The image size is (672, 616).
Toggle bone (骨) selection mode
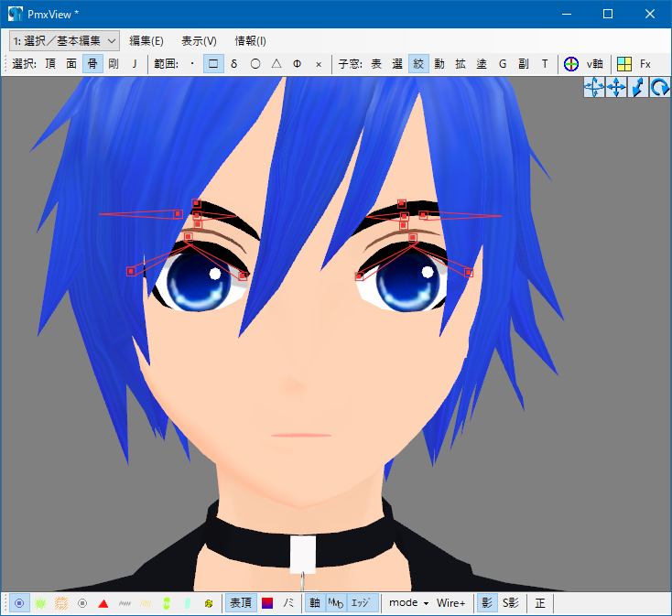[92, 64]
